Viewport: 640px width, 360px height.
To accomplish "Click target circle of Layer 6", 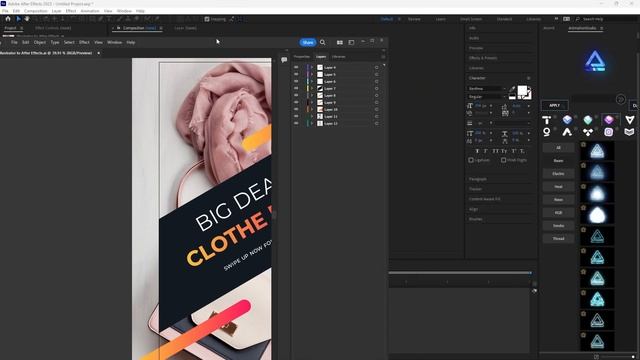I will pos(376,81).
